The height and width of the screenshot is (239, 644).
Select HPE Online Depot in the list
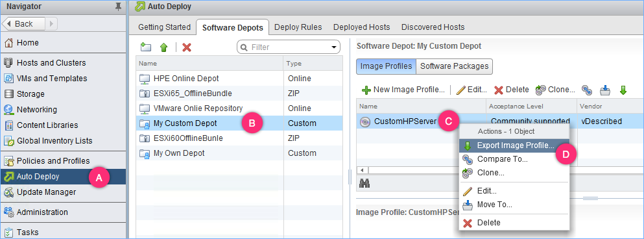[x=209, y=78]
